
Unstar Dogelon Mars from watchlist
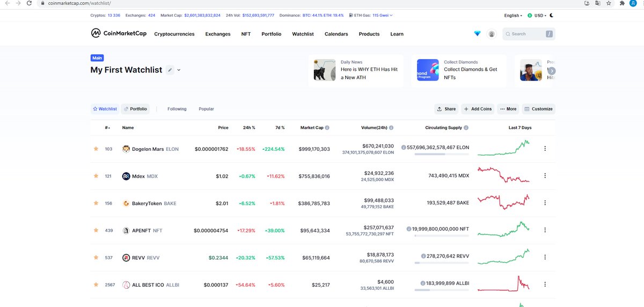point(96,149)
